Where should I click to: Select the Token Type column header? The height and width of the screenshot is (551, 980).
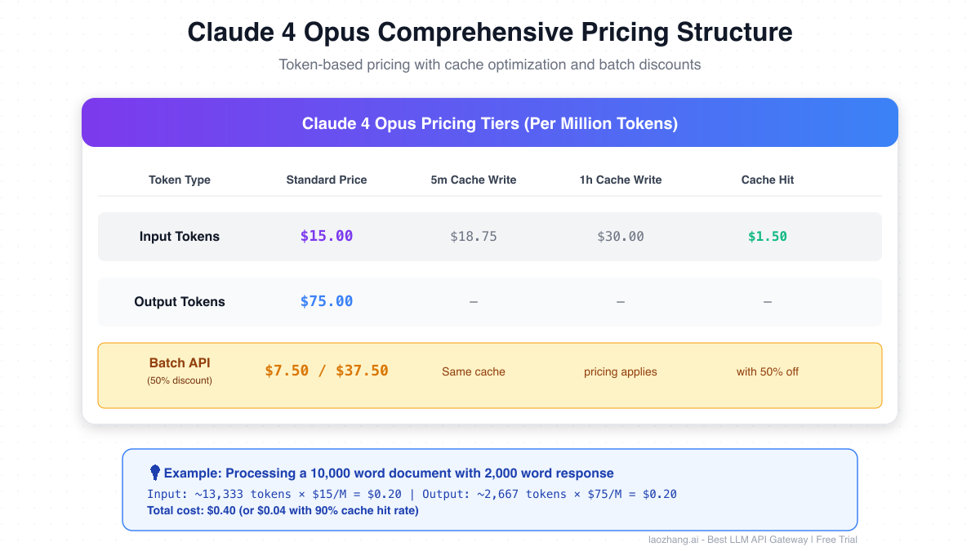[x=180, y=180]
